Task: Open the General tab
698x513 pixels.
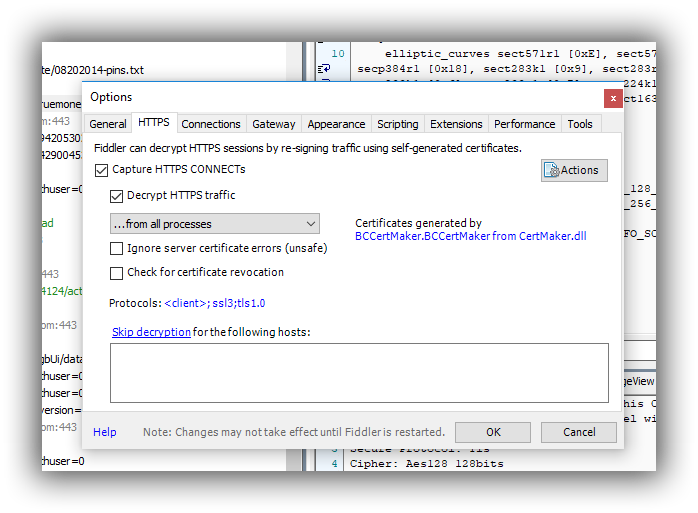Action: coord(108,124)
